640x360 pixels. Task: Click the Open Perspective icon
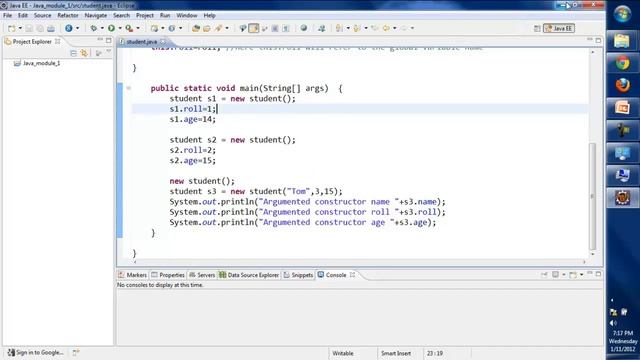(537, 29)
